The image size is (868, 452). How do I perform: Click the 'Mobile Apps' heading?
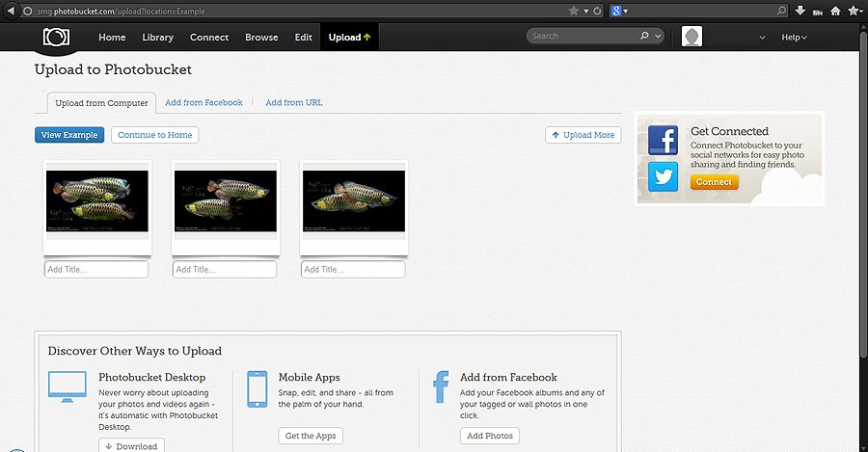pos(309,378)
